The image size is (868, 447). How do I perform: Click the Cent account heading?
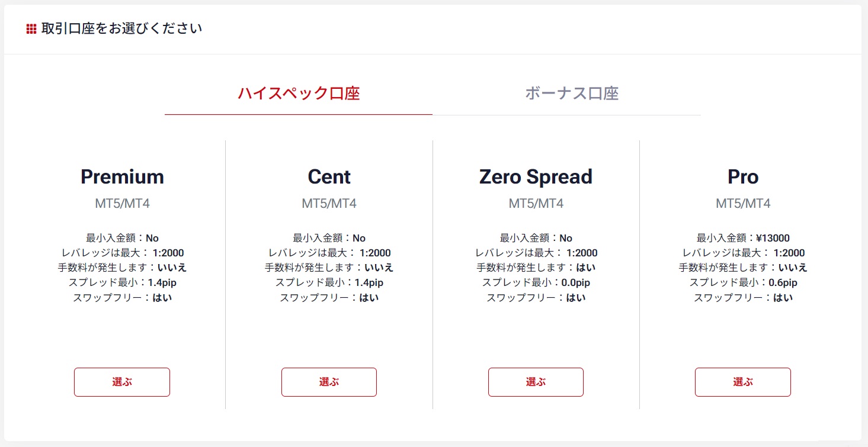point(329,176)
